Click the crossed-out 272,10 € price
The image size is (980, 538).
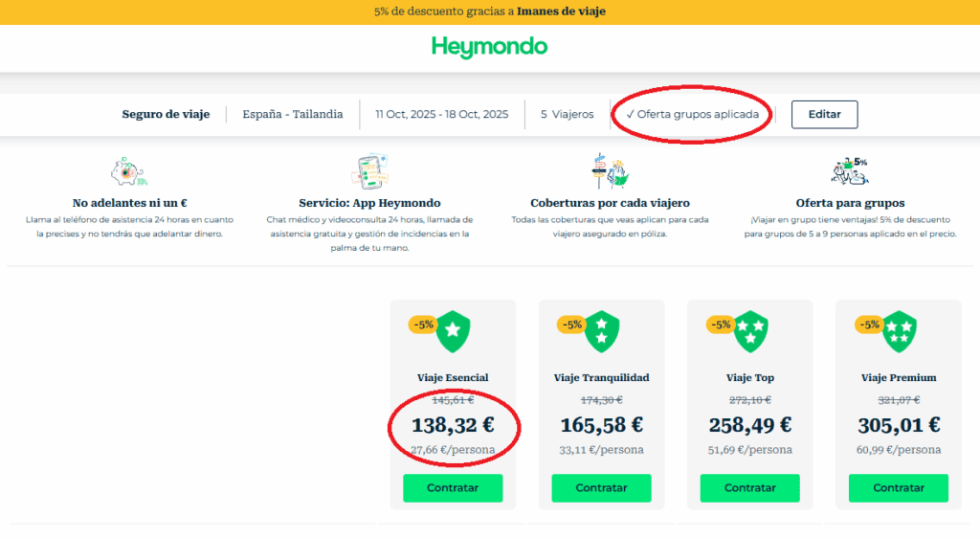point(750,400)
